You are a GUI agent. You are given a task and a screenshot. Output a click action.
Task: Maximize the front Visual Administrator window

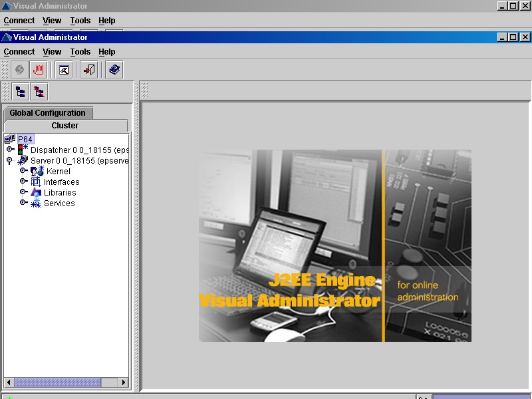point(513,37)
